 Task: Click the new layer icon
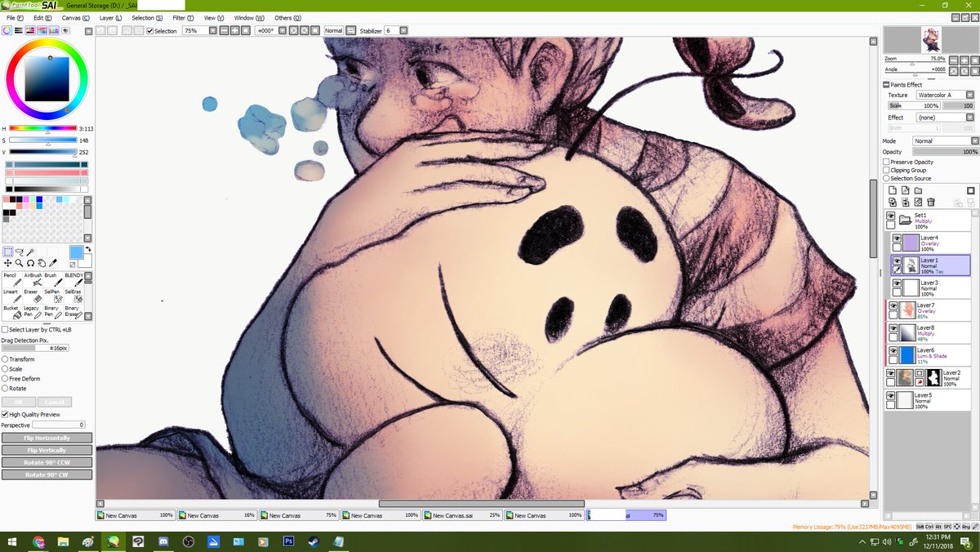pos(892,190)
